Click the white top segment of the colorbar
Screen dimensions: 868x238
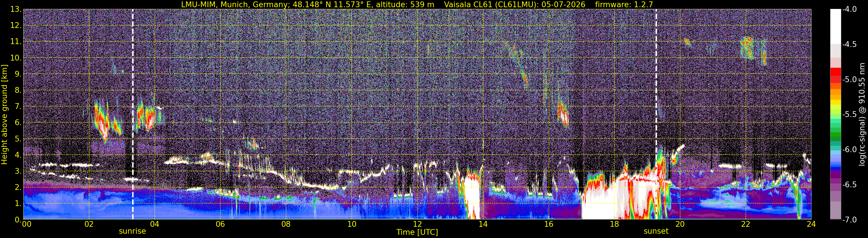[x=835, y=27]
